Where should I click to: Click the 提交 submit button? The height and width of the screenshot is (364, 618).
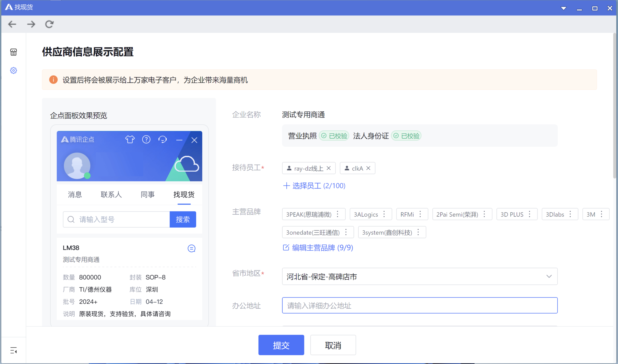point(281,345)
